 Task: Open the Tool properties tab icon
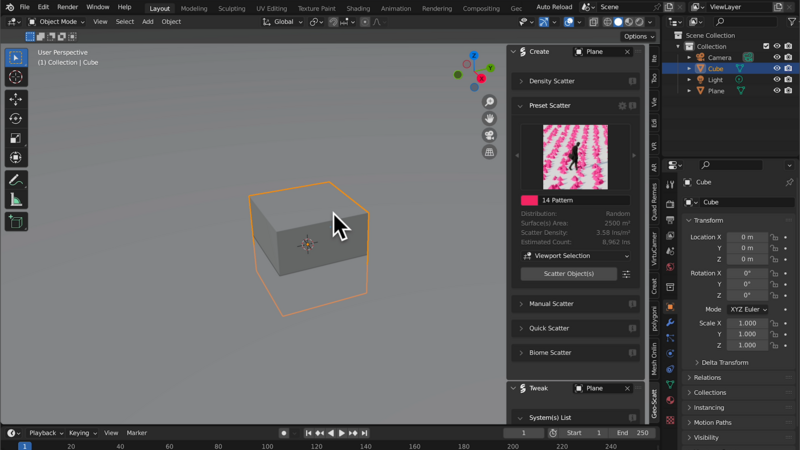coord(670,185)
